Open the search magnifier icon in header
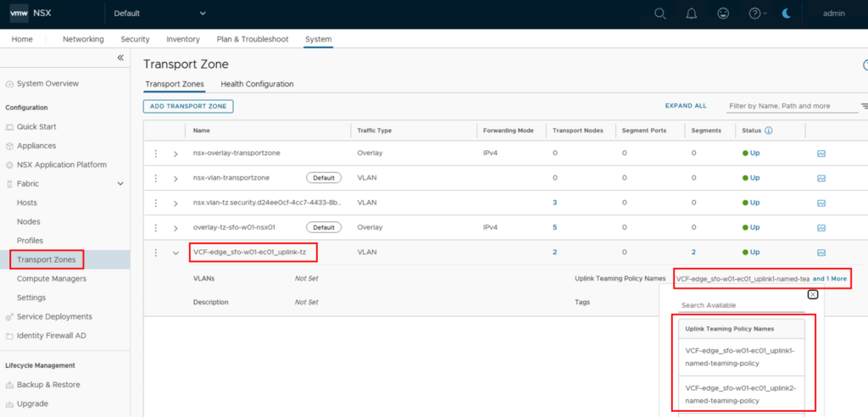The image size is (868, 417). point(659,14)
